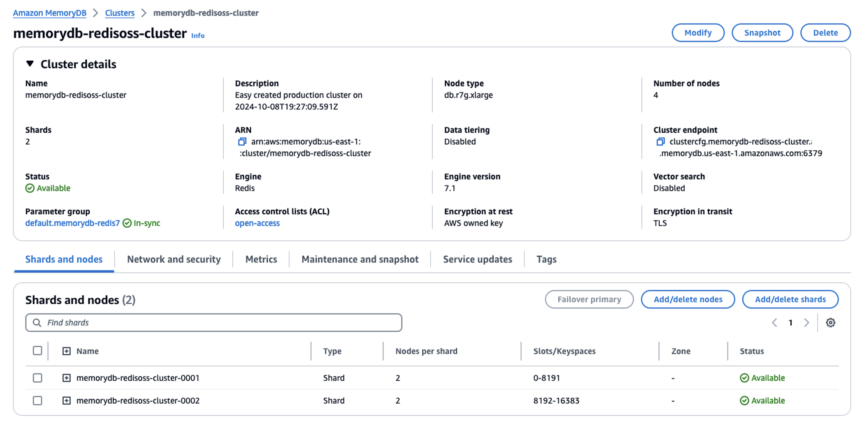Image resolution: width=868 pixels, height=425 pixels.
Task: Expand shard memorydb-redisoss-cluster-0002 nodes
Action: pos(66,401)
